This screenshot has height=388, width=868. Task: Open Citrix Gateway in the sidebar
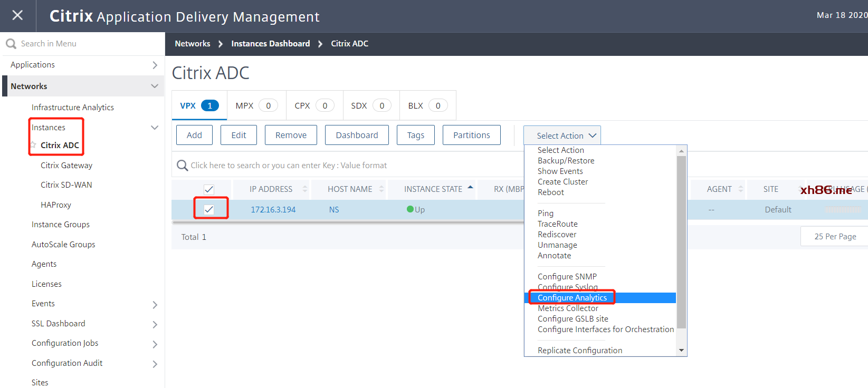coord(66,166)
